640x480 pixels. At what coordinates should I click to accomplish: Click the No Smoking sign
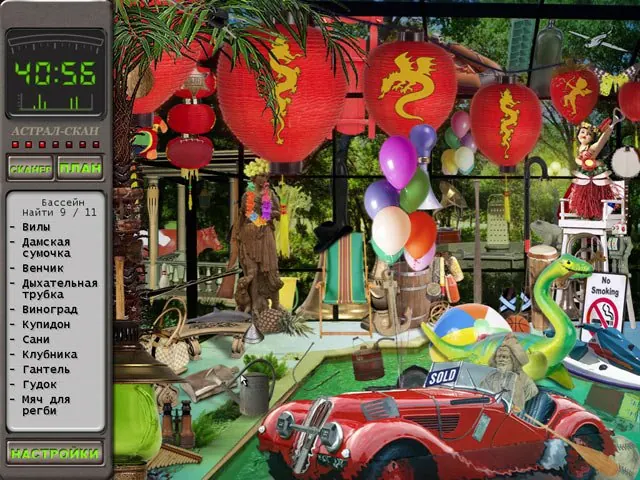click(604, 302)
